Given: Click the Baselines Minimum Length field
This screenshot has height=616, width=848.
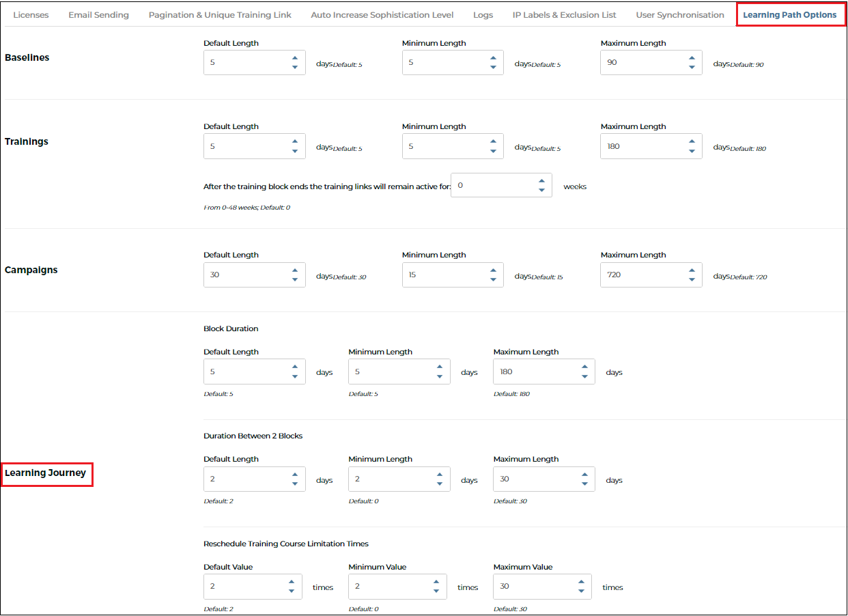Looking at the screenshot, I should [x=453, y=62].
